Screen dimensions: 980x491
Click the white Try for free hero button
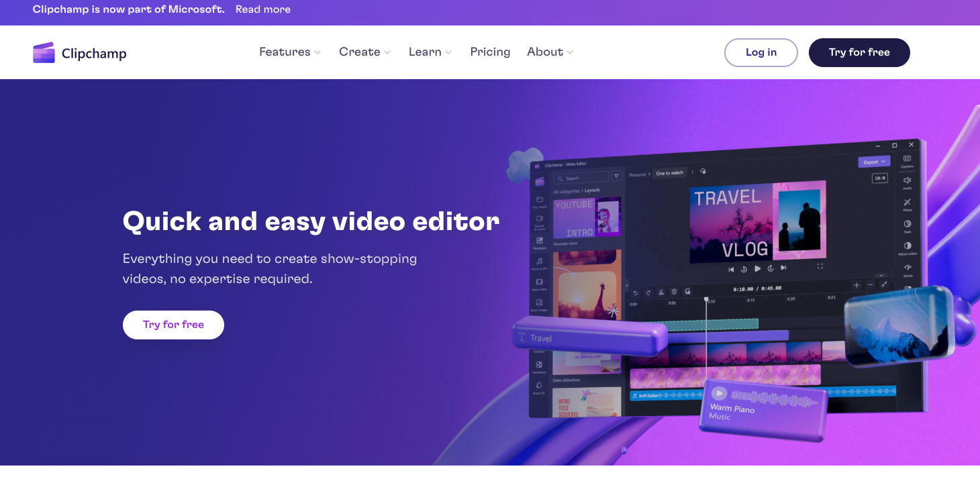[173, 325]
